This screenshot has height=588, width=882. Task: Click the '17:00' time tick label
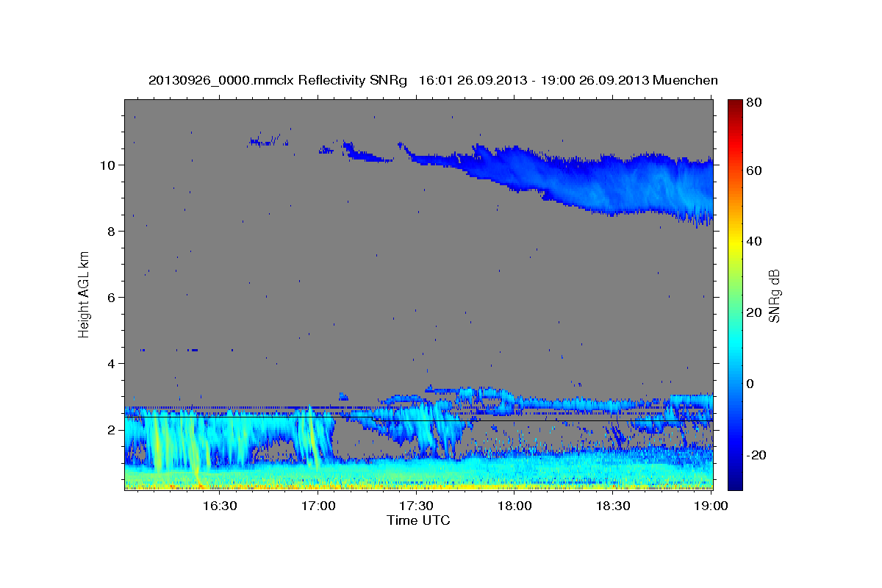(318, 506)
